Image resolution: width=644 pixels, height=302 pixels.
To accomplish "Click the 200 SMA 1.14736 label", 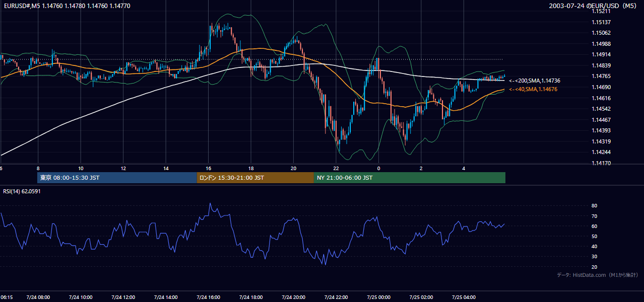I will (535, 81).
